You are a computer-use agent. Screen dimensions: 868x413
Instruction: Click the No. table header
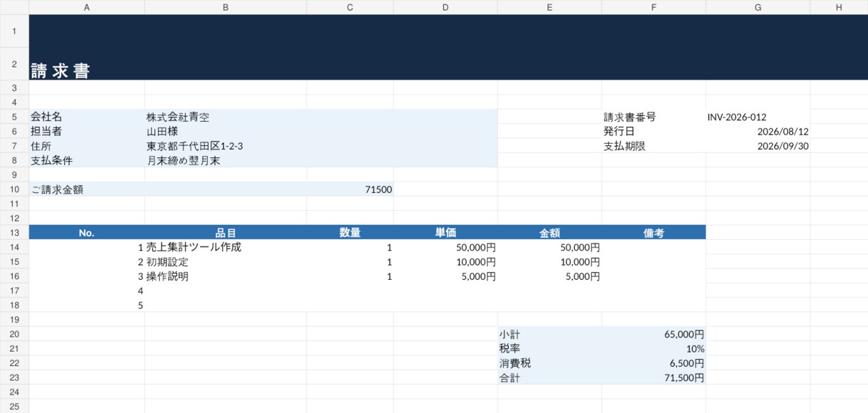(x=87, y=233)
